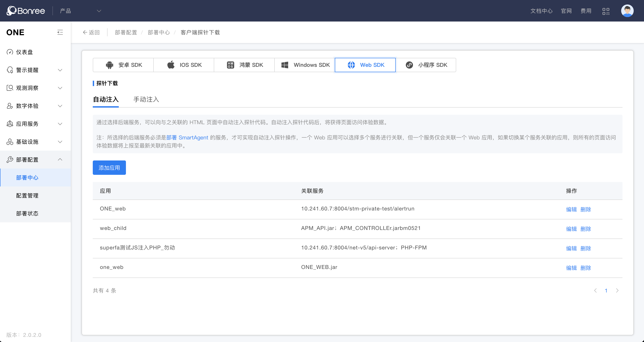Click the Bonree logo
Image resolution: width=644 pixels, height=342 pixels.
click(x=25, y=11)
